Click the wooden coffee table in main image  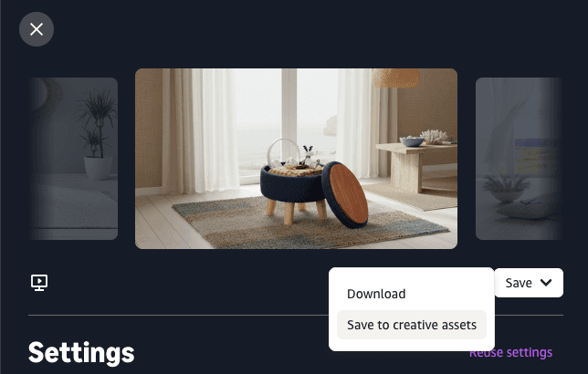point(417,165)
